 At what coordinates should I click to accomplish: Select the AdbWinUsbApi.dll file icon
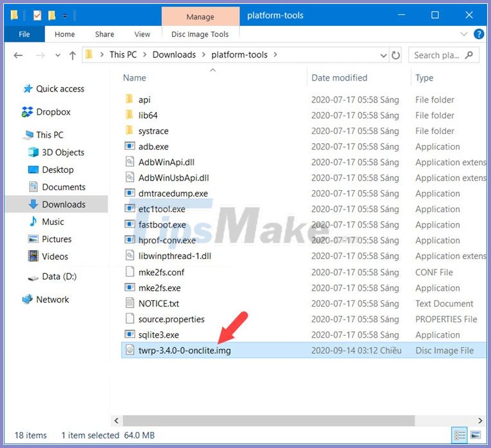coord(130,177)
